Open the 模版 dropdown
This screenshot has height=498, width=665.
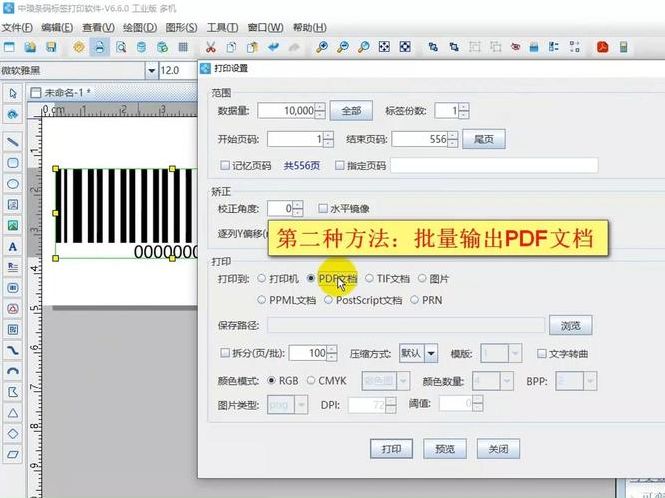pyautogui.click(x=515, y=353)
